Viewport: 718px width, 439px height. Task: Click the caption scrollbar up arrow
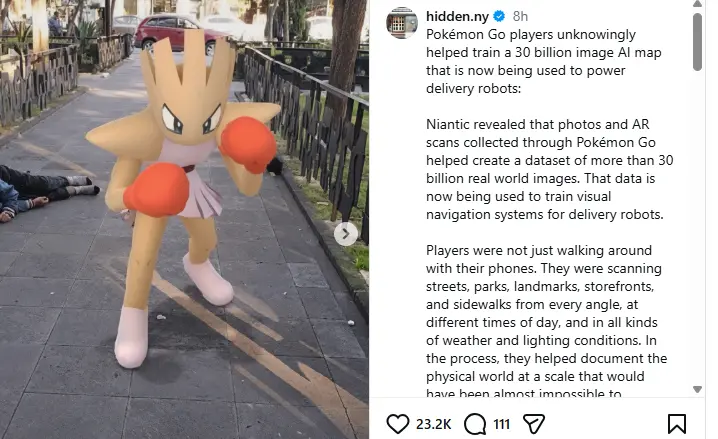pos(697,4)
